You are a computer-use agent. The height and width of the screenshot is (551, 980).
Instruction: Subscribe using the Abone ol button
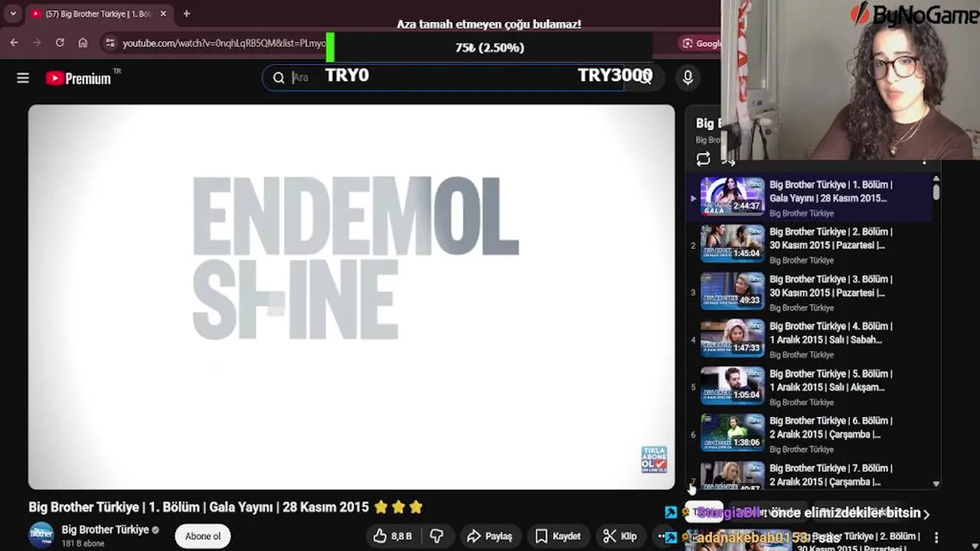(203, 536)
